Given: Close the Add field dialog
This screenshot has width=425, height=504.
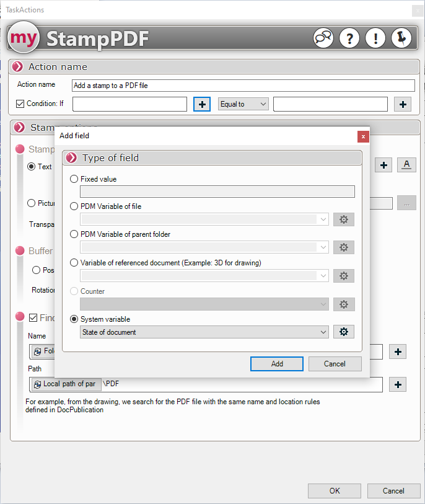Looking at the screenshot, I should click(363, 136).
